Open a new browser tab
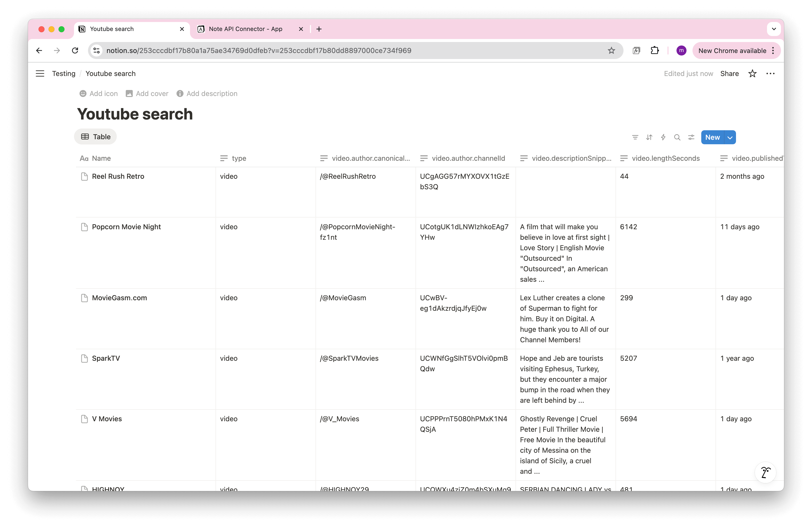The image size is (812, 528). point(319,29)
